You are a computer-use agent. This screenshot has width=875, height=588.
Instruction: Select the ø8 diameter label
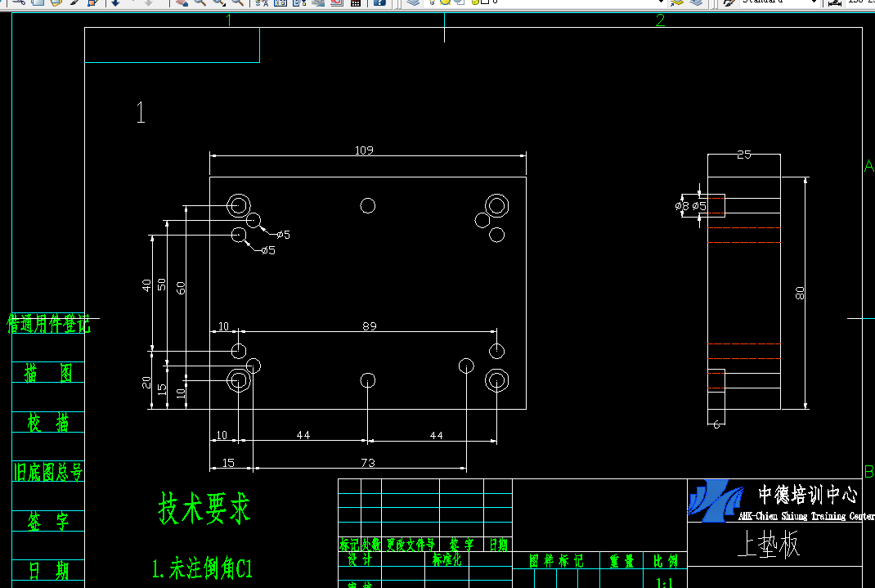[682, 206]
